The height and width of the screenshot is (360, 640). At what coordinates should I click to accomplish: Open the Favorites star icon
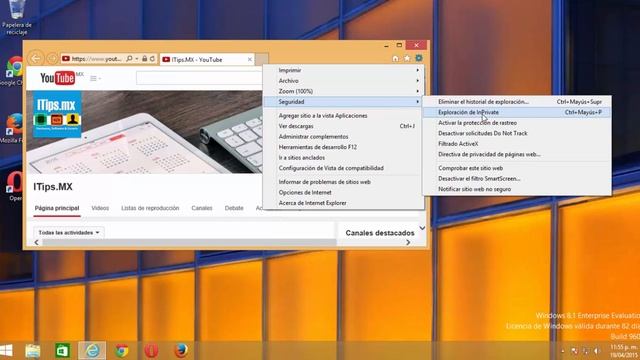(x=407, y=58)
